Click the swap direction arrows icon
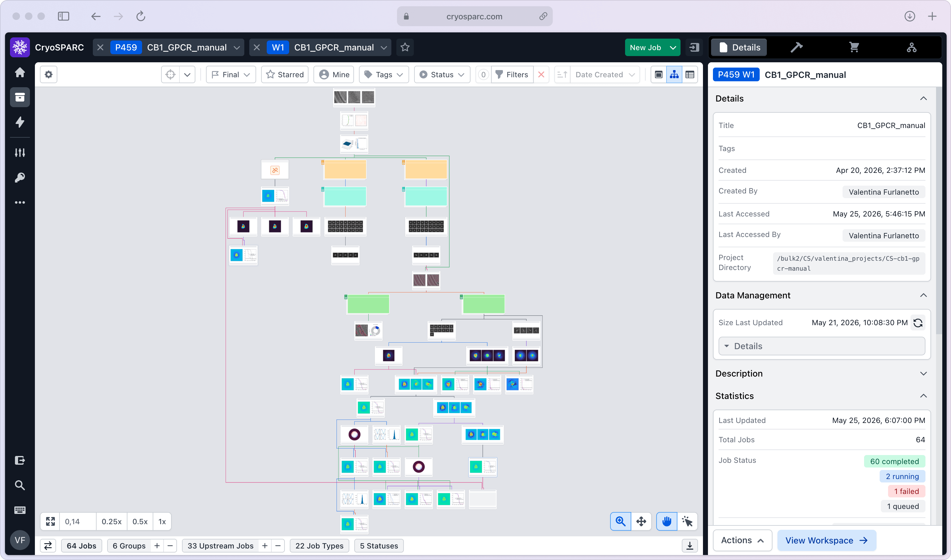Image resolution: width=951 pixels, height=560 pixels. click(48, 545)
